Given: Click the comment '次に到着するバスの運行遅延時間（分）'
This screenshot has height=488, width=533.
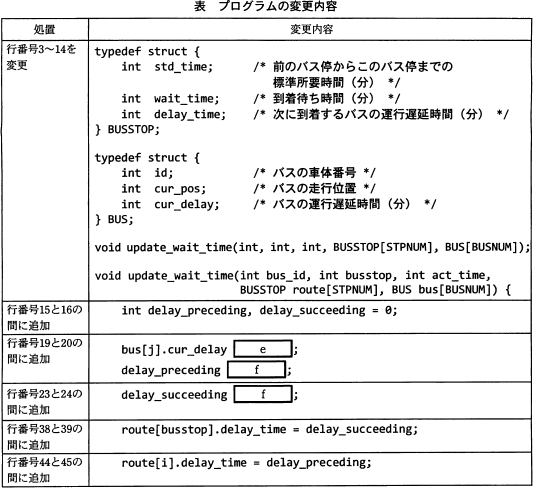Looking at the screenshot, I should point(378,114).
